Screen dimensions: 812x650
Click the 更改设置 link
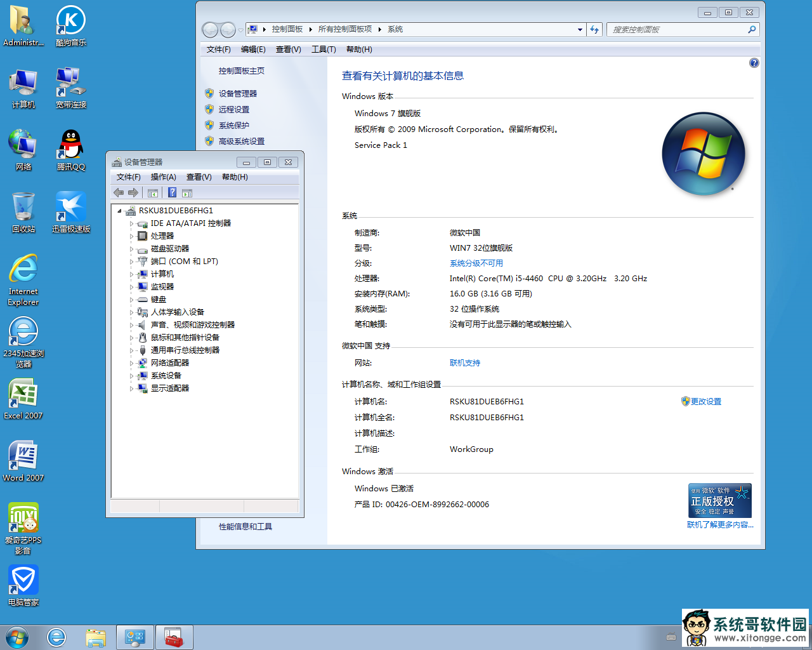click(x=705, y=402)
